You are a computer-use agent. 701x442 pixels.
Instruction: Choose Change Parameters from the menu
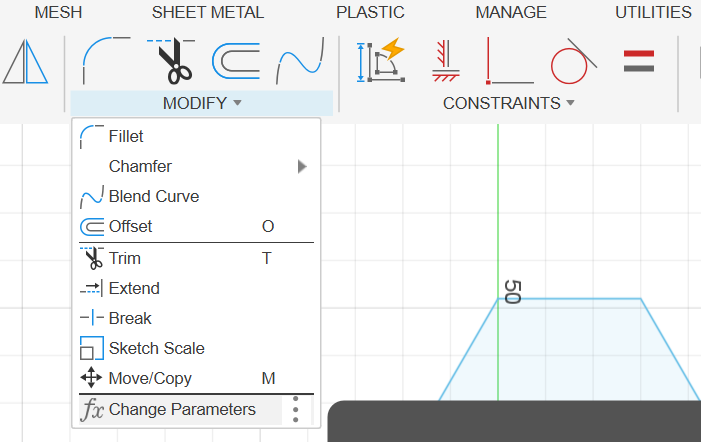pos(180,409)
